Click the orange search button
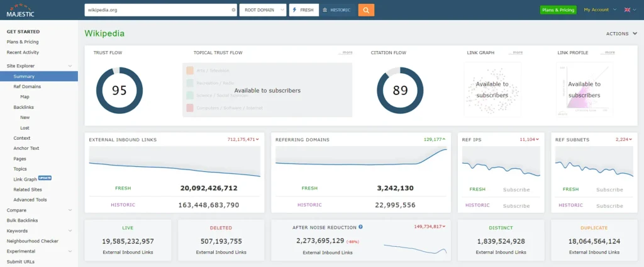644x267 pixels. point(366,10)
